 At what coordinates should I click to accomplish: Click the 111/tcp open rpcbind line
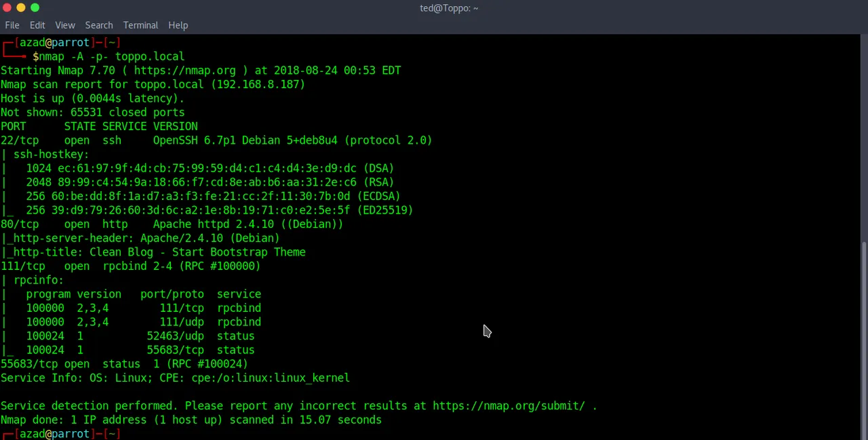131,266
